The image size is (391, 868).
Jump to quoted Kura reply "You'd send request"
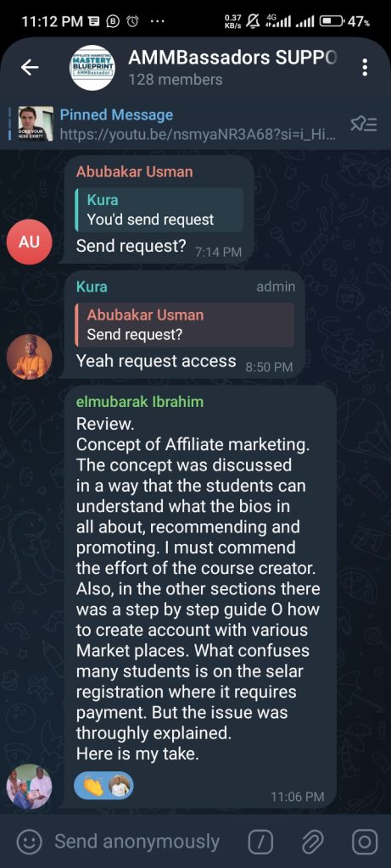[159, 210]
